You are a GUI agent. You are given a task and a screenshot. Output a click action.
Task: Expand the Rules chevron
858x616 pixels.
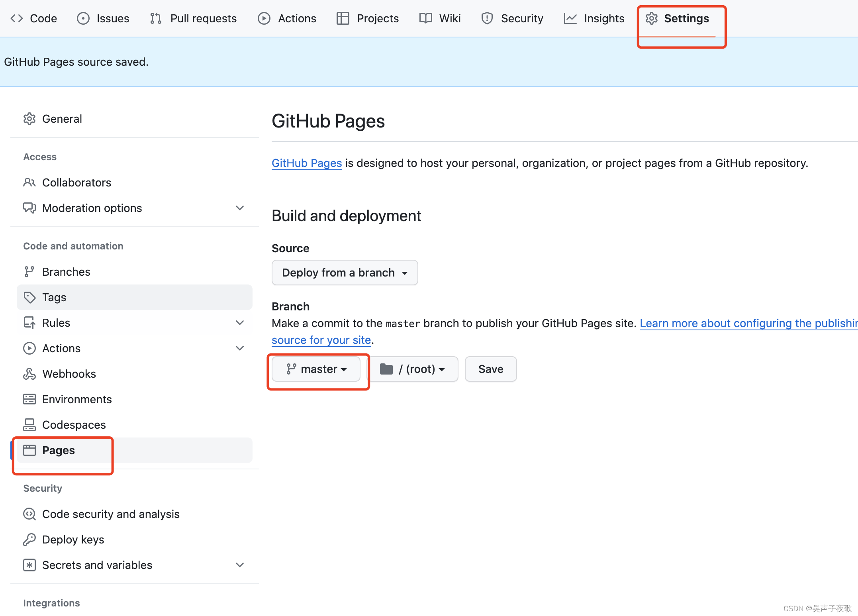(x=240, y=323)
